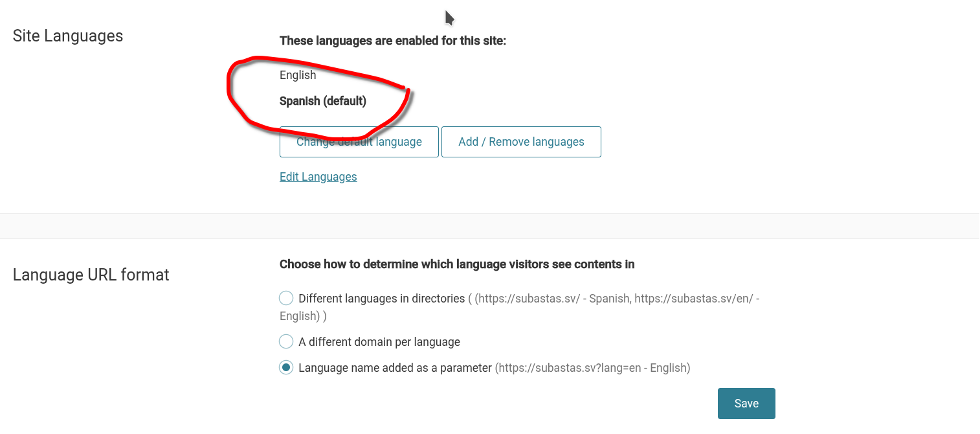Open the Add / Remove languages dialog
Screen dimensions: 980x434
click(521, 142)
